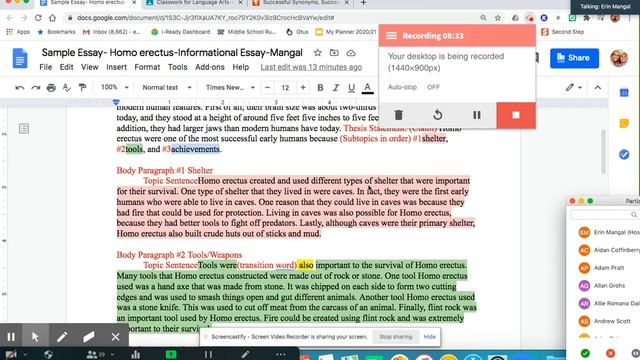The height and width of the screenshot is (360, 640).
Task: Select the pen annotation tool
Action: coord(62,337)
